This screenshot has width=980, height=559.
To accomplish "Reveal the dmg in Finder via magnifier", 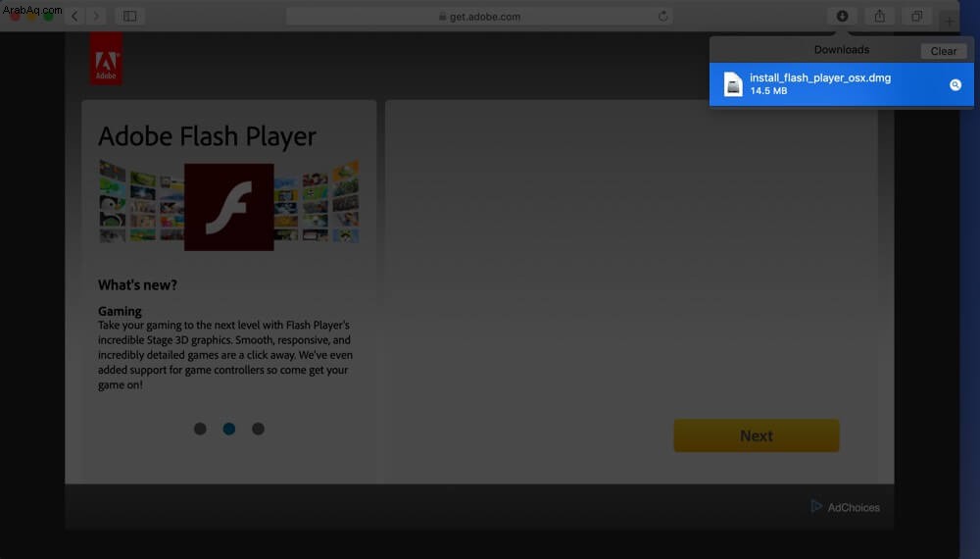I will 955,84.
